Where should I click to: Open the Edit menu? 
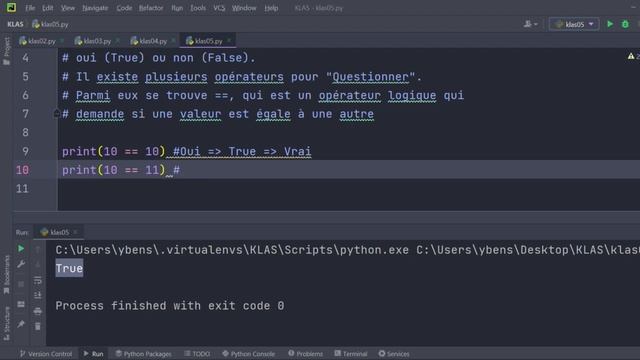pos(47,8)
